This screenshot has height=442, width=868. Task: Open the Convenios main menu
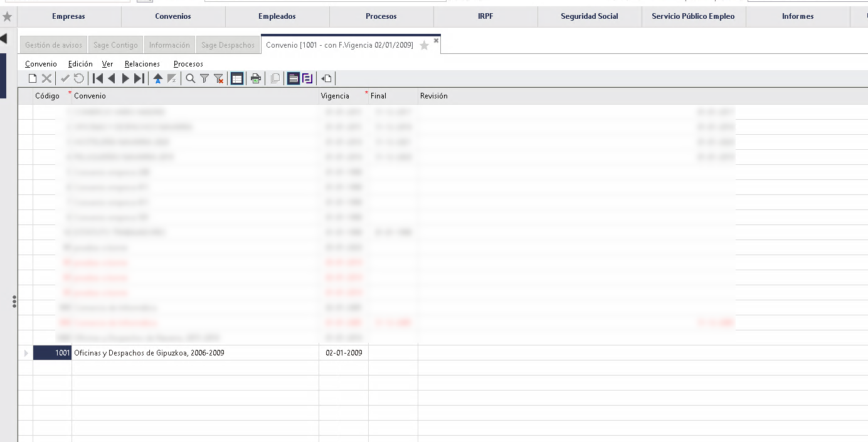click(x=173, y=16)
